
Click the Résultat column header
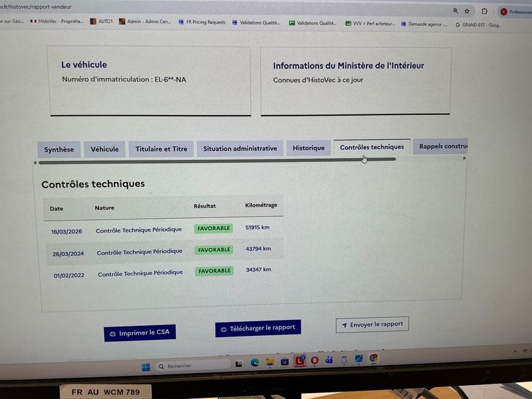point(205,206)
